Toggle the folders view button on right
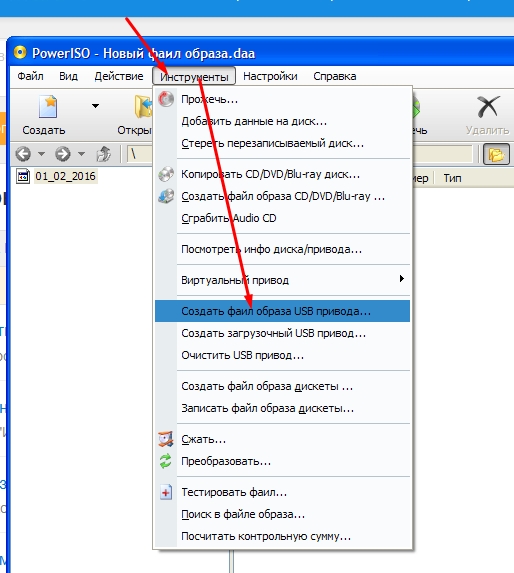Screen dimensions: 514x573 click(496, 154)
